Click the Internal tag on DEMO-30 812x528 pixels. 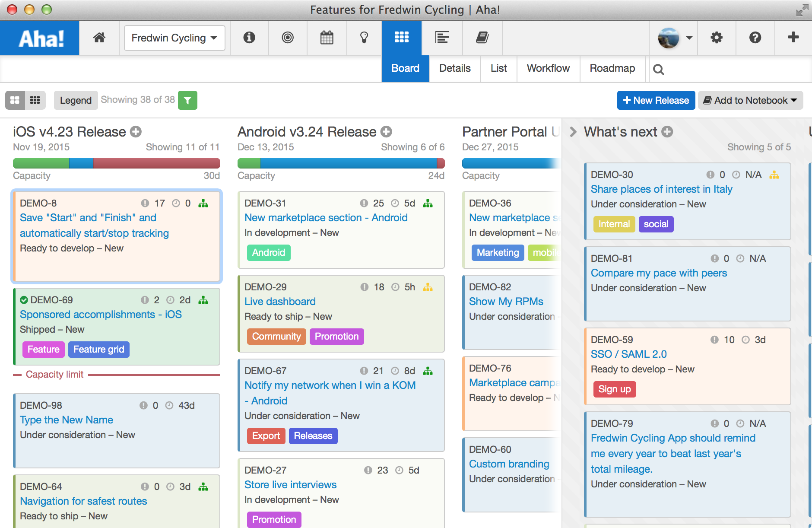614,224
